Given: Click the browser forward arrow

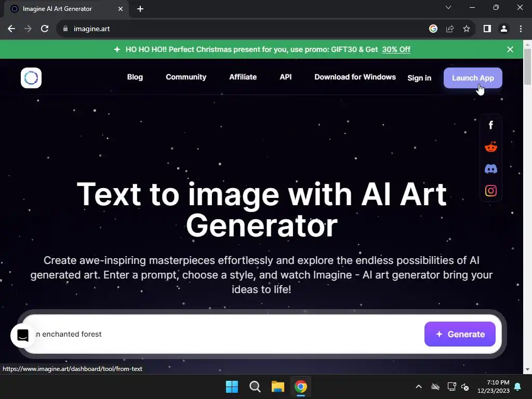Looking at the screenshot, I should pos(28,29).
